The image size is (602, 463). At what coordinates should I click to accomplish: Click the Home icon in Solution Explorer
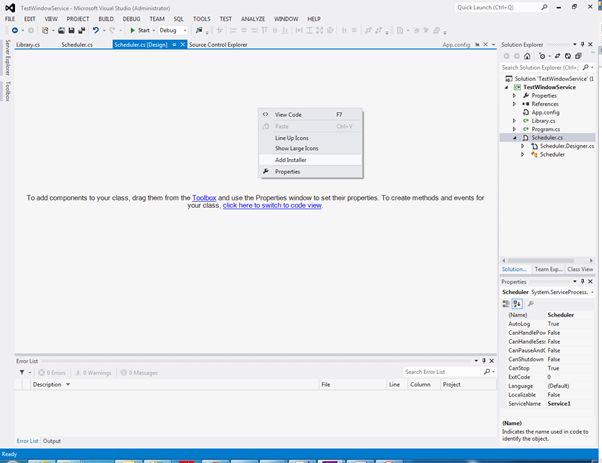coord(527,56)
